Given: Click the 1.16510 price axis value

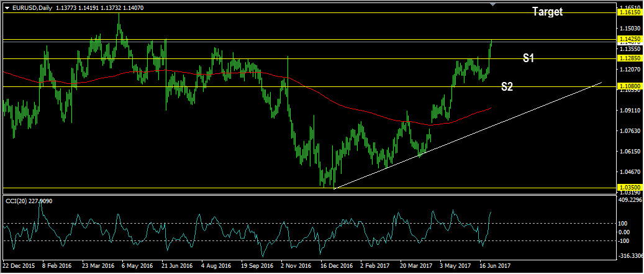Looking at the screenshot, I should pos(630,8).
